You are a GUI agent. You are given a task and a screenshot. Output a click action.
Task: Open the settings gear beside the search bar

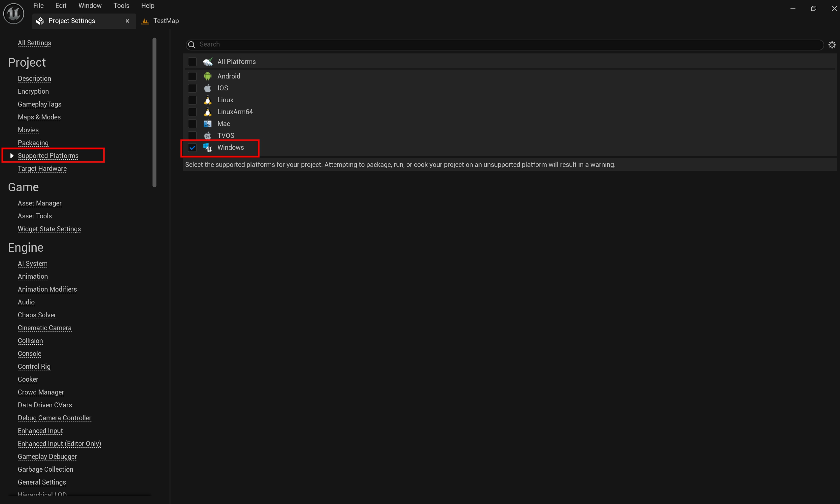832,45
